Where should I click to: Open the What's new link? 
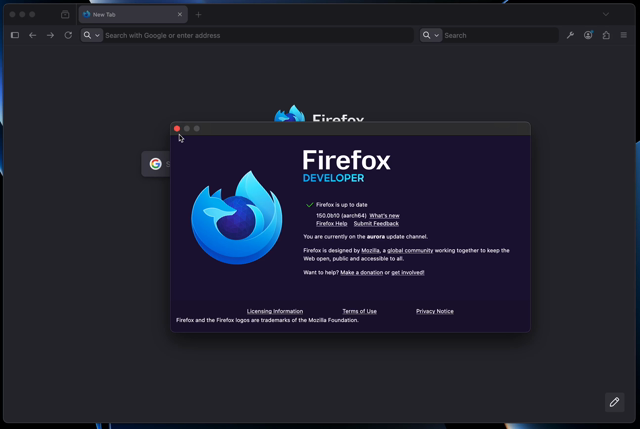click(x=384, y=216)
